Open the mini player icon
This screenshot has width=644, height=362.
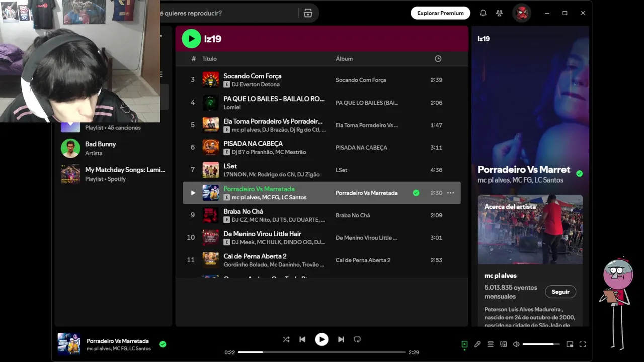570,344
